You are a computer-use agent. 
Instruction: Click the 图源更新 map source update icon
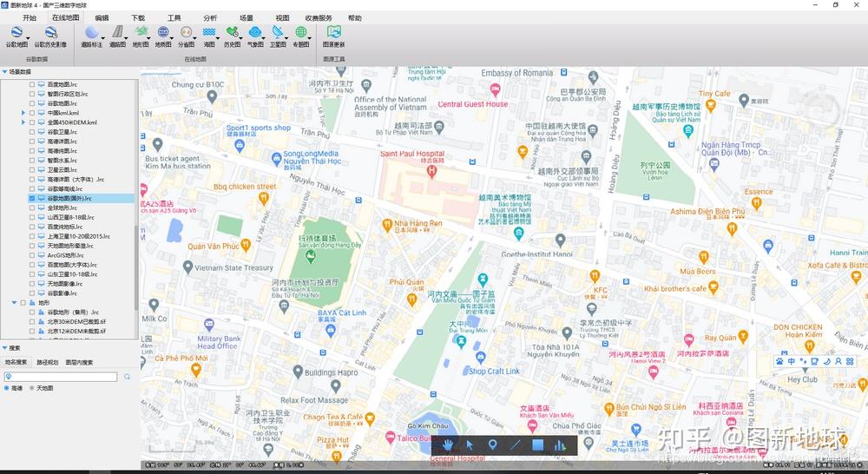coord(334,32)
